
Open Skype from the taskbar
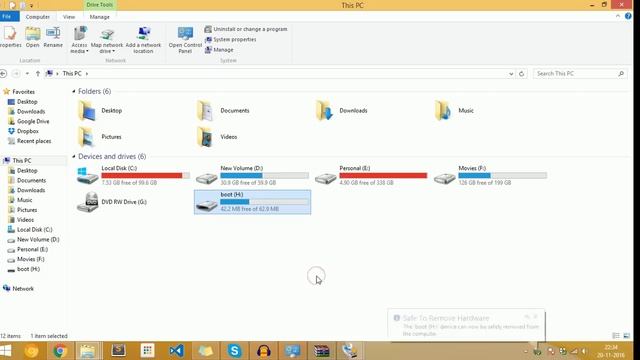point(235,351)
